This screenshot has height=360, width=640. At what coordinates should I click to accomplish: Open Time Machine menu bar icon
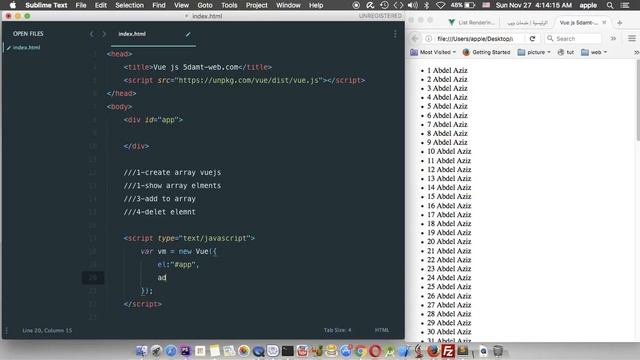coord(384,5)
